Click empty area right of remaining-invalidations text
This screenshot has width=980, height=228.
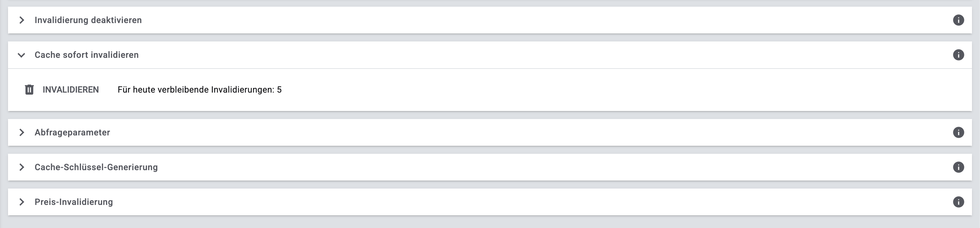(571, 90)
